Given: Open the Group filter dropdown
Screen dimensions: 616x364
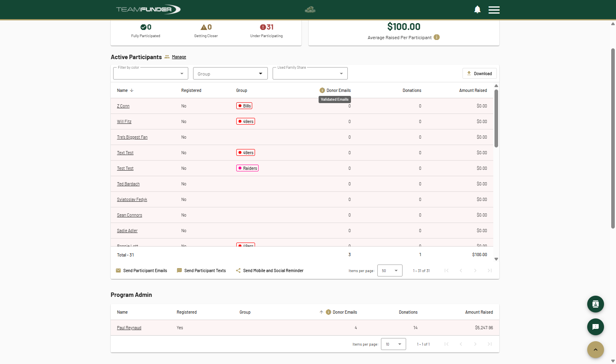Looking at the screenshot, I should (x=230, y=74).
